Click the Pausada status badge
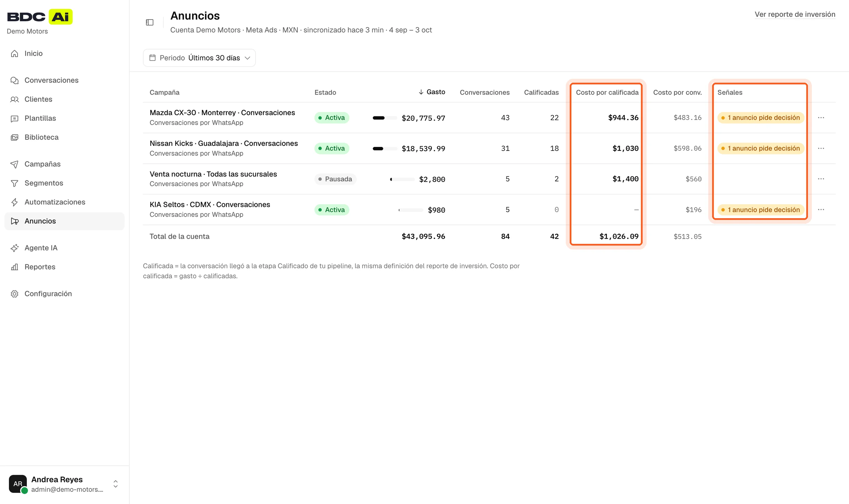The image size is (849, 504). [x=335, y=179]
